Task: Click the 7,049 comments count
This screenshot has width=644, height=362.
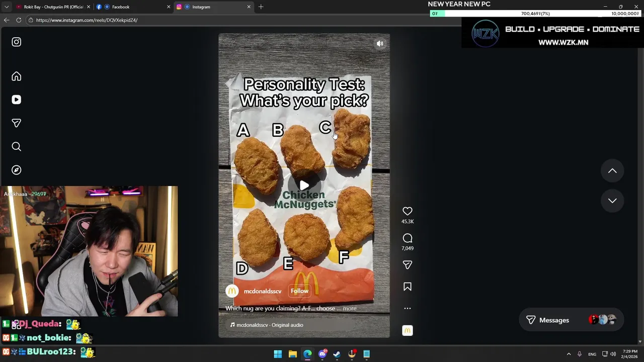Action: tap(408, 248)
